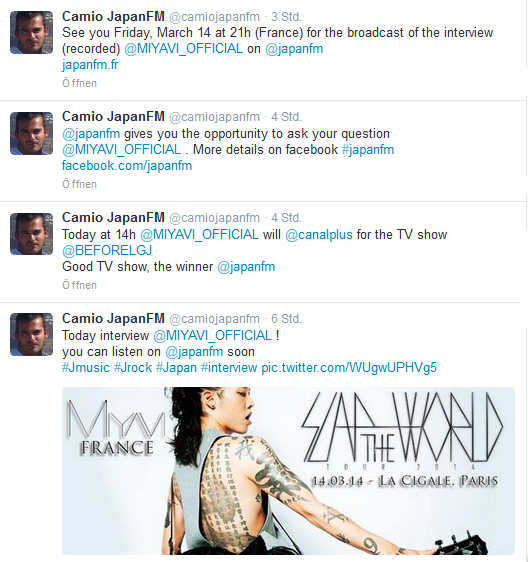Open the @BEFORELGJ mention

coord(107,250)
